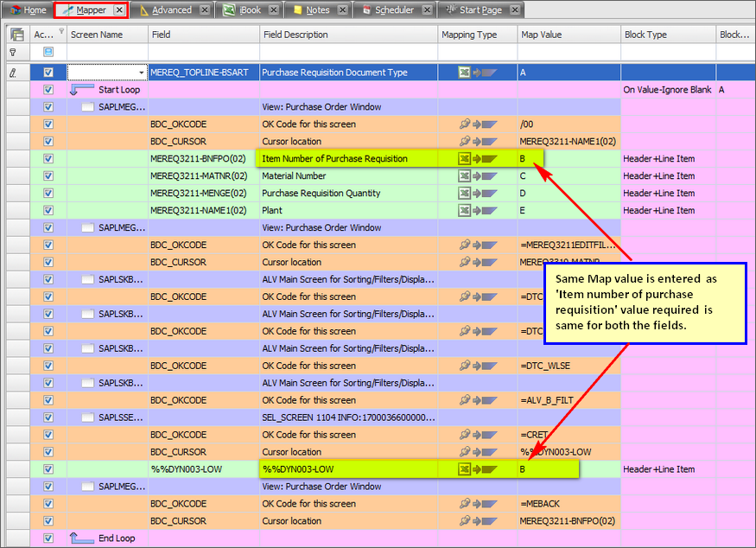
Task: Switch to the Scheduler tab
Action: coord(394,10)
